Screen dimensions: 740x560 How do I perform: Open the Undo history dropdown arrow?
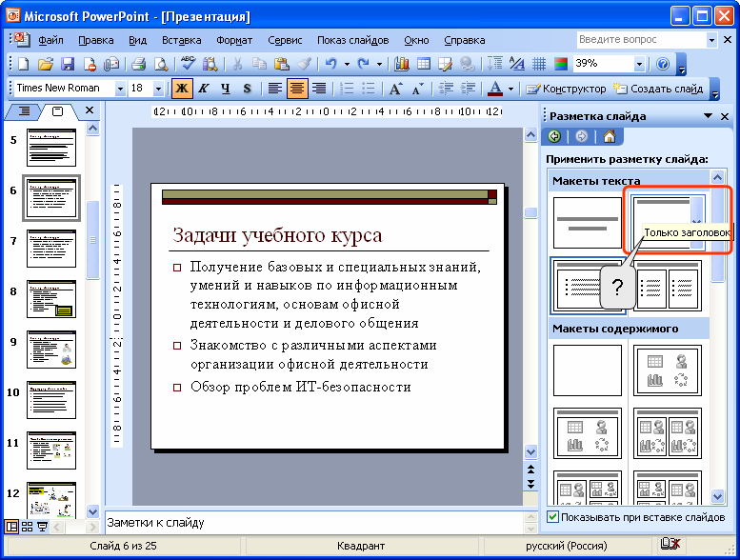(347, 64)
